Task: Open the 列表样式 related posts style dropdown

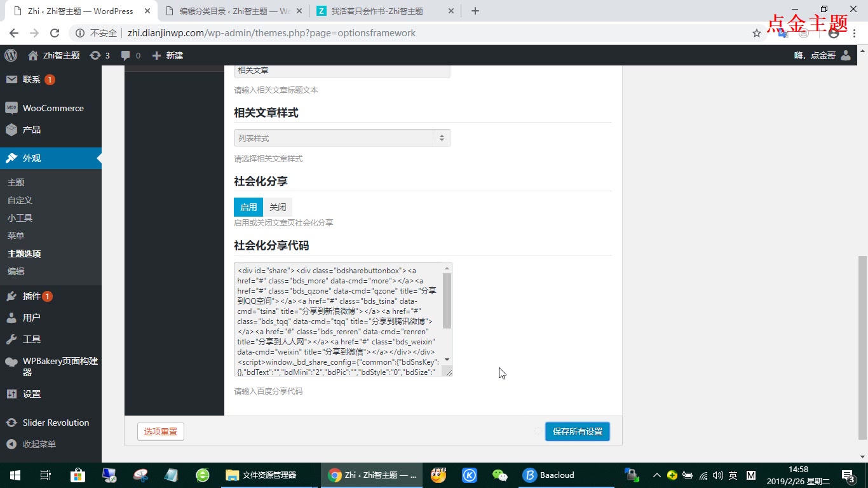Action: (341, 137)
